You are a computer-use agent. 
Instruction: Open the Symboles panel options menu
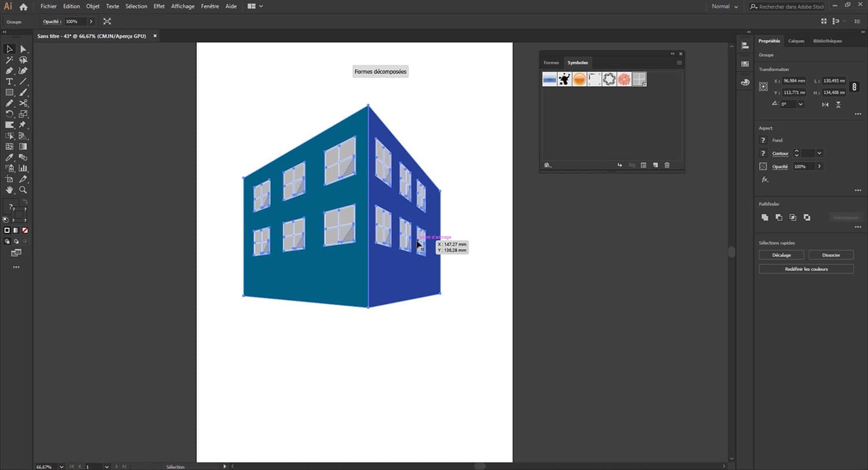click(679, 62)
